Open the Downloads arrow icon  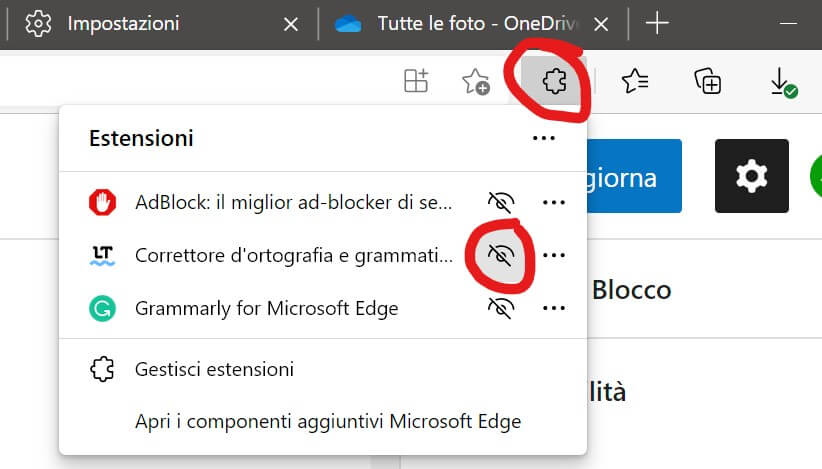tap(782, 82)
